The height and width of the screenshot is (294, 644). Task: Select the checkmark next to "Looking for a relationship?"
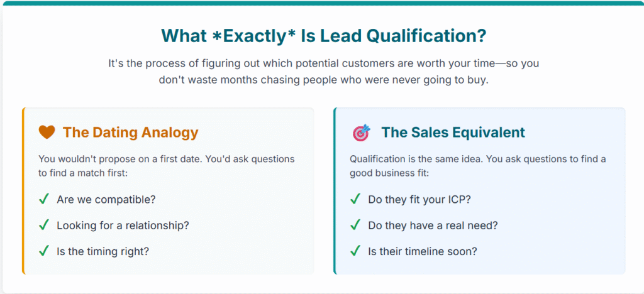[44, 225]
